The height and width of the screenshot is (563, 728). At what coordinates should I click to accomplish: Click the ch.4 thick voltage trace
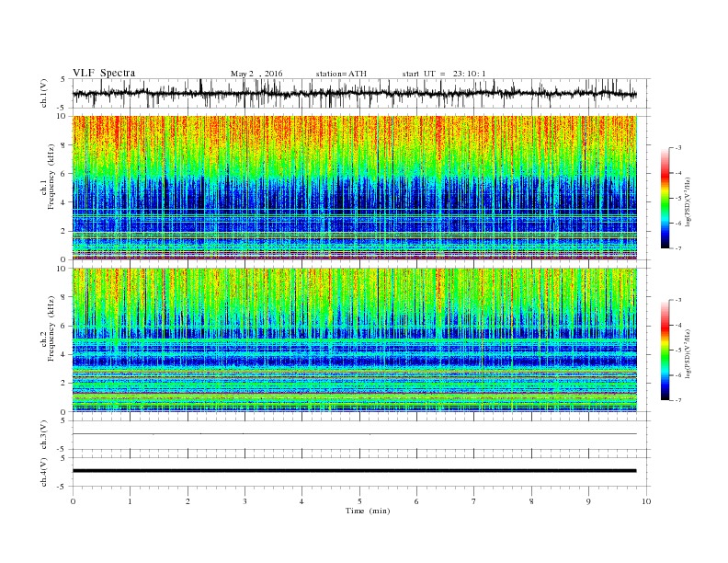[x=355, y=471]
